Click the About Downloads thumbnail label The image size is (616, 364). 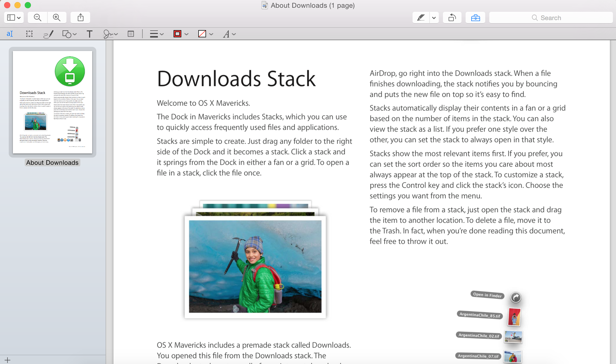point(52,162)
